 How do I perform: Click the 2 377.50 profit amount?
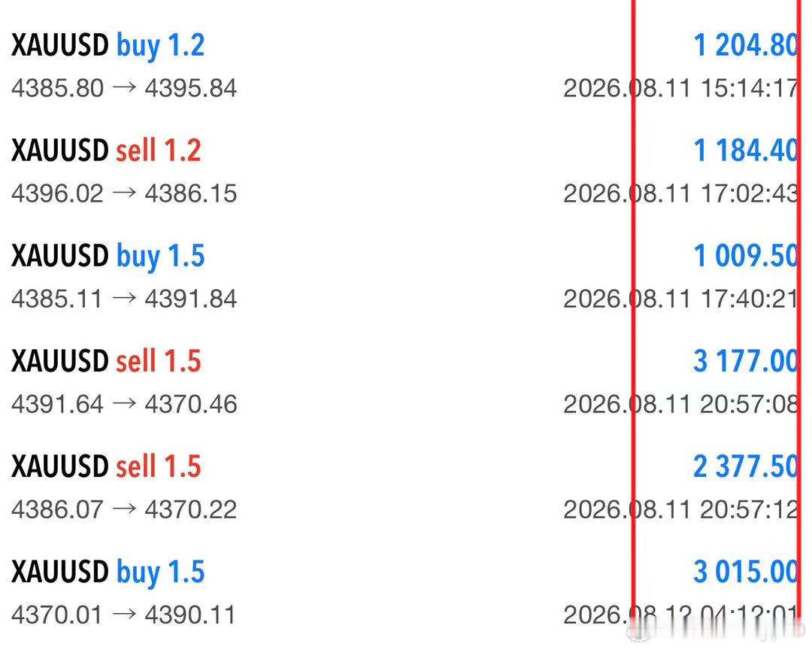[x=746, y=466]
